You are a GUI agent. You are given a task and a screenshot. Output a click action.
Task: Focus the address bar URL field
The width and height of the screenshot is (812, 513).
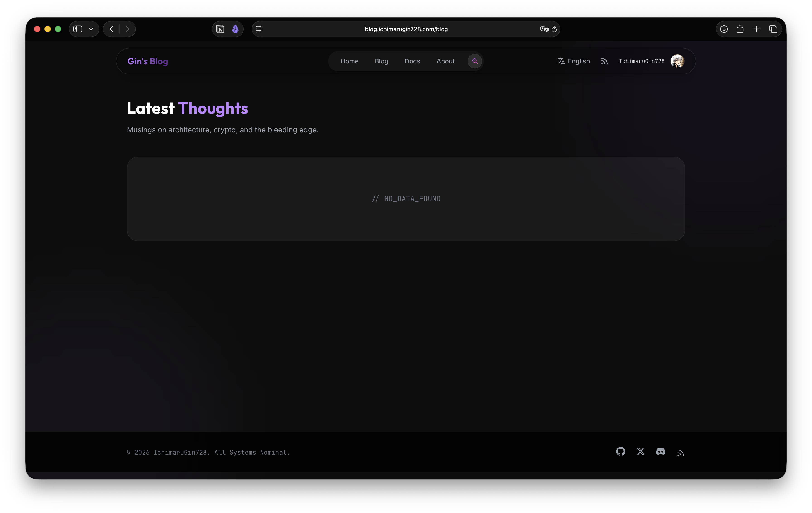[406, 29]
